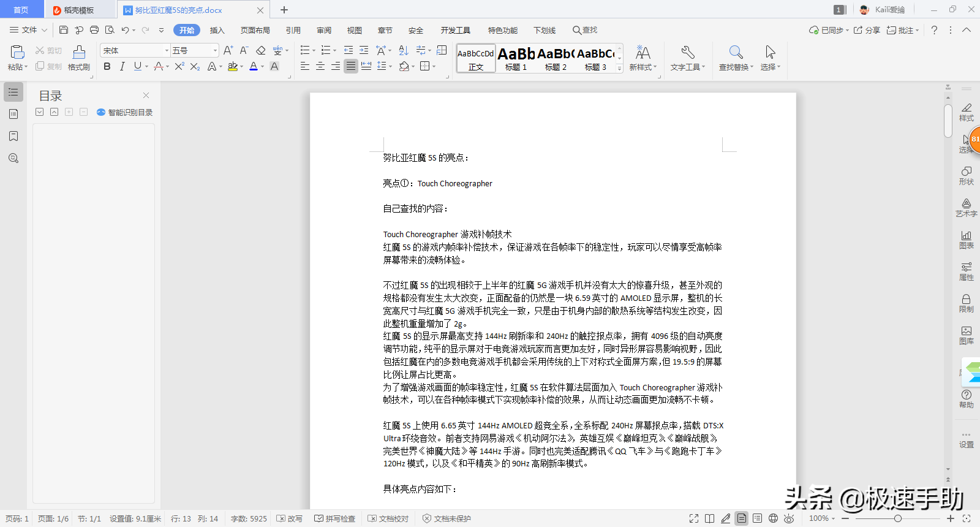Click the paste clipboard icon
Viewport: 980px width, 527px height.
(x=17, y=53)
